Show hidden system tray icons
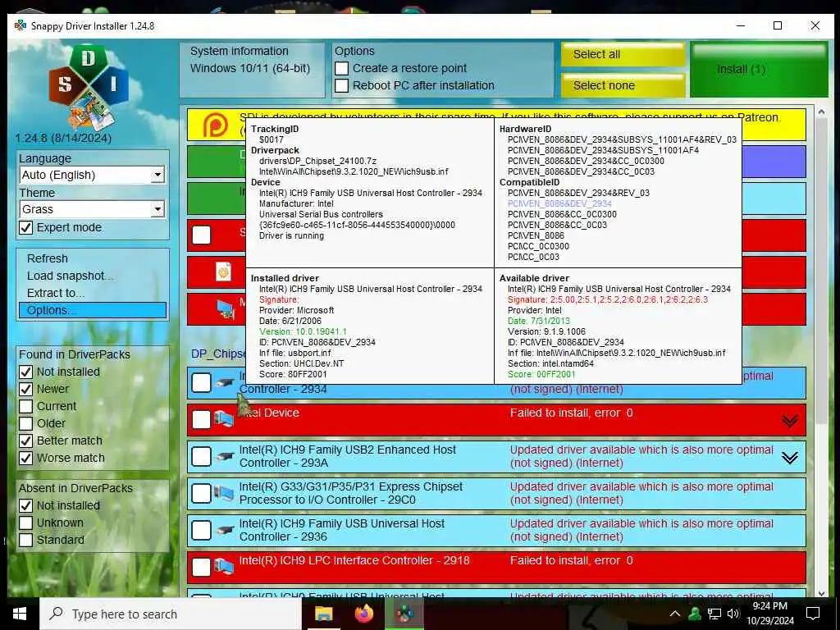Viewport: 840px width, 630px height. point(675,614)
